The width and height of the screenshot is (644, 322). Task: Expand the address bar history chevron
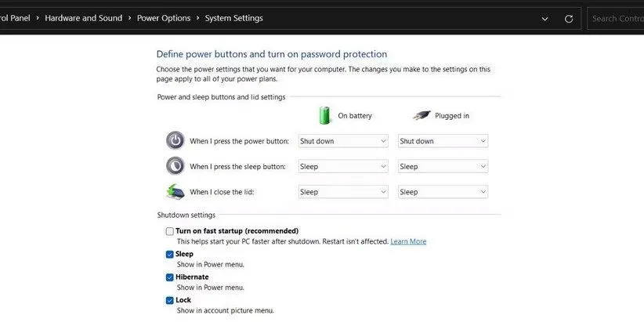[545, 18]
